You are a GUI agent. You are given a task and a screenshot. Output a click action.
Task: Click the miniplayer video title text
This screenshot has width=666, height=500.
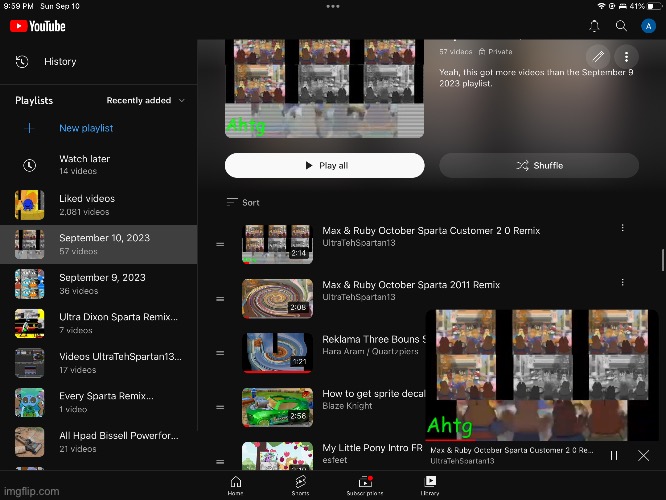511,450
